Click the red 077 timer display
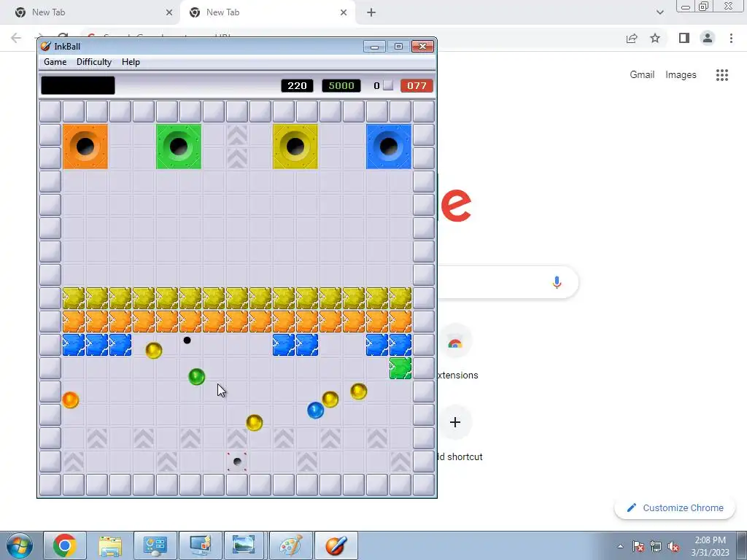Image resolution: width=747 pixels, height=560 pixels. pyautogui.click(x=417, y=86)
